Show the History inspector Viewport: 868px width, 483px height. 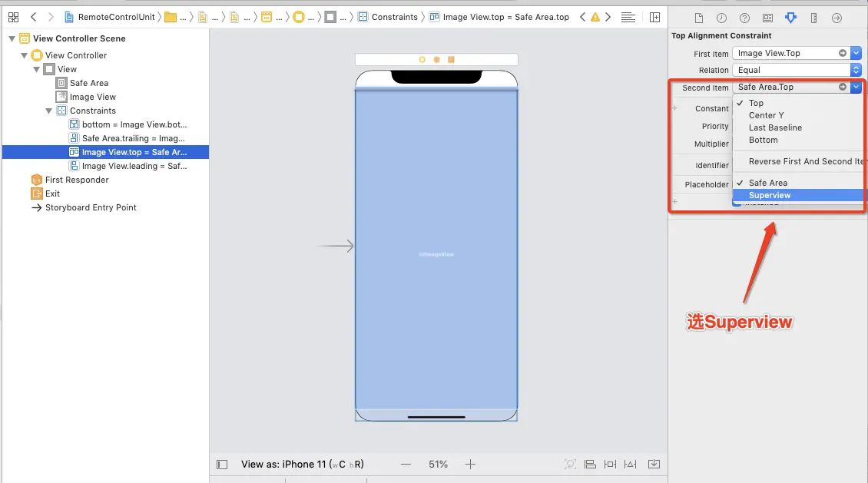[721, 18]
